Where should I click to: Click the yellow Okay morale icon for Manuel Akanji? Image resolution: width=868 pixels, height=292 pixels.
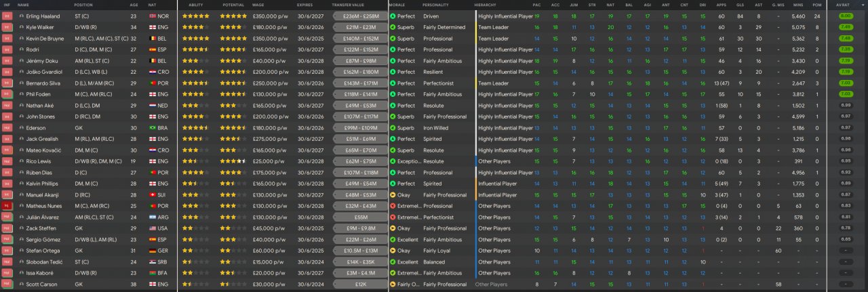point(393,194)
